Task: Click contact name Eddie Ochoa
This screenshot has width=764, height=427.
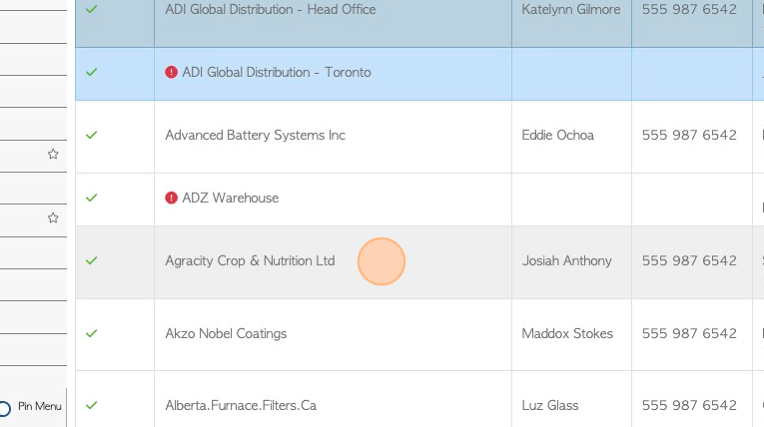Action: [x=558, y=135]
